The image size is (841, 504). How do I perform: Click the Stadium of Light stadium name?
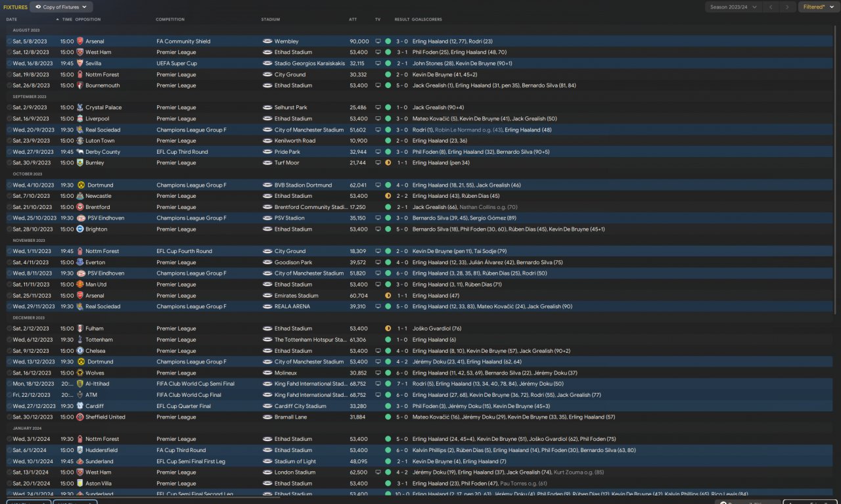[x=295, y=461]
